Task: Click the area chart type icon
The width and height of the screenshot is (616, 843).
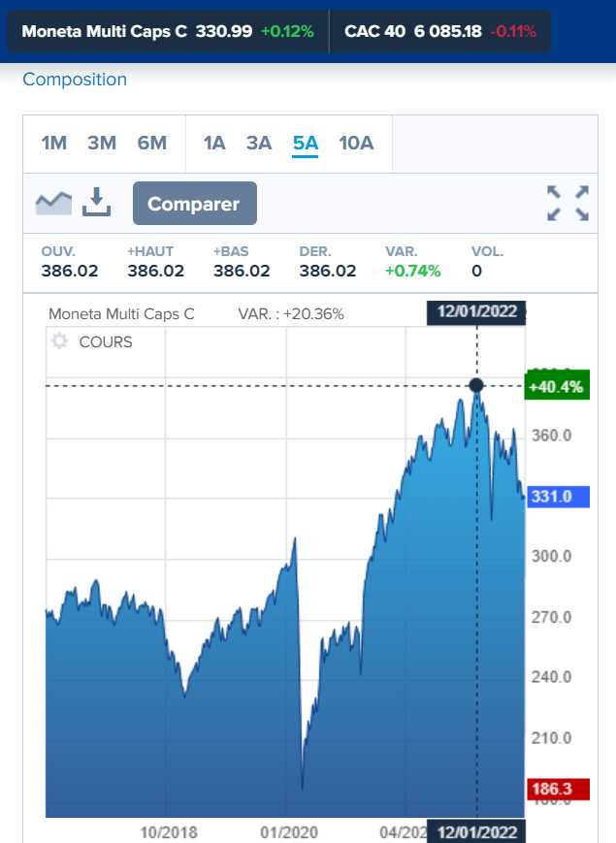Action: 54,203
